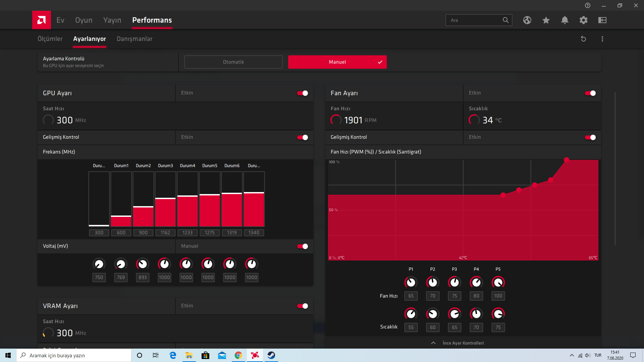The image size is (644, 362).
Task: Collapse İnce Ayar Kontrolleri chevron
Action: point(433,343)
